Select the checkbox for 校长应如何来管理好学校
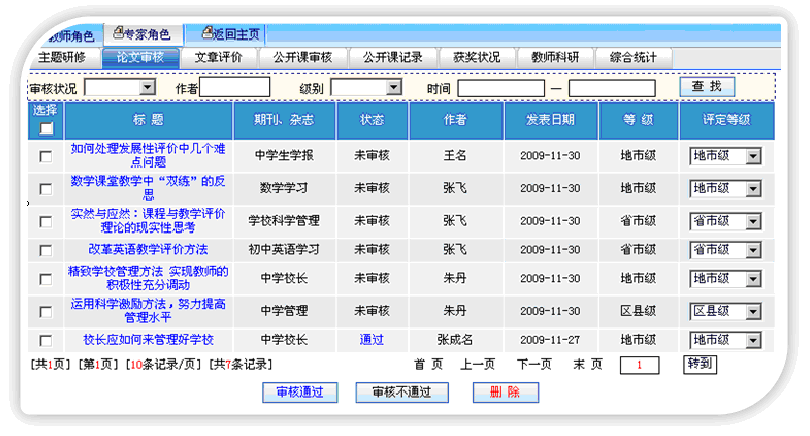This screenshot has height=436, width=810. coord(46,341)
